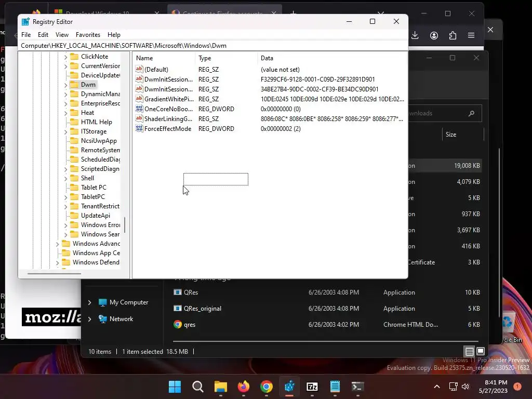Sort values by the Name column
Screen dimensions: 532x399
(x=164, y=58)
